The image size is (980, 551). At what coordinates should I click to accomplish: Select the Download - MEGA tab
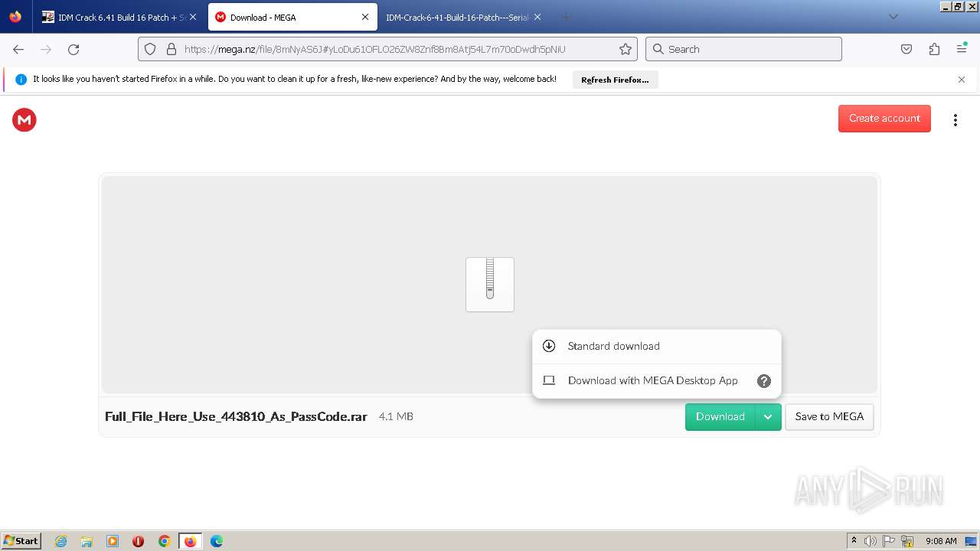coord(291,17)
